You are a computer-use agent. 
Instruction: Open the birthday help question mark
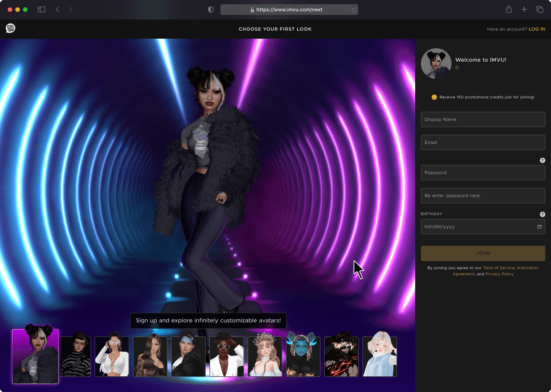pos(542,214)
